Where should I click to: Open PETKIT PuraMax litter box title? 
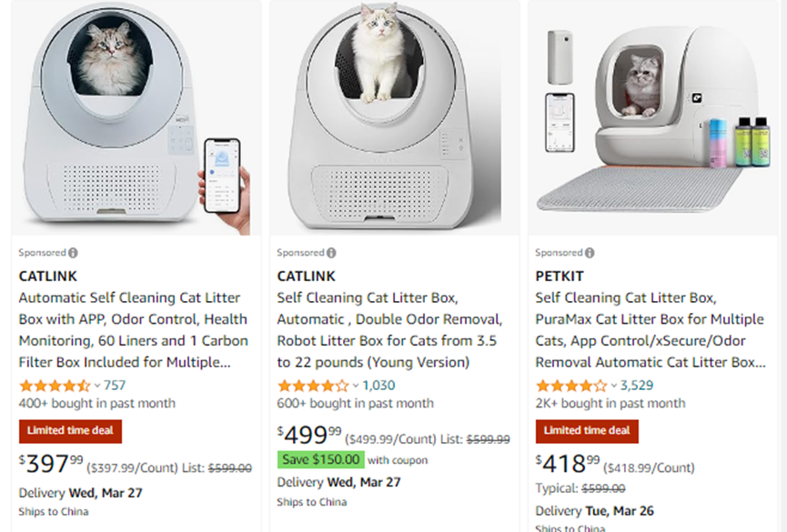(x=650, y=330)
